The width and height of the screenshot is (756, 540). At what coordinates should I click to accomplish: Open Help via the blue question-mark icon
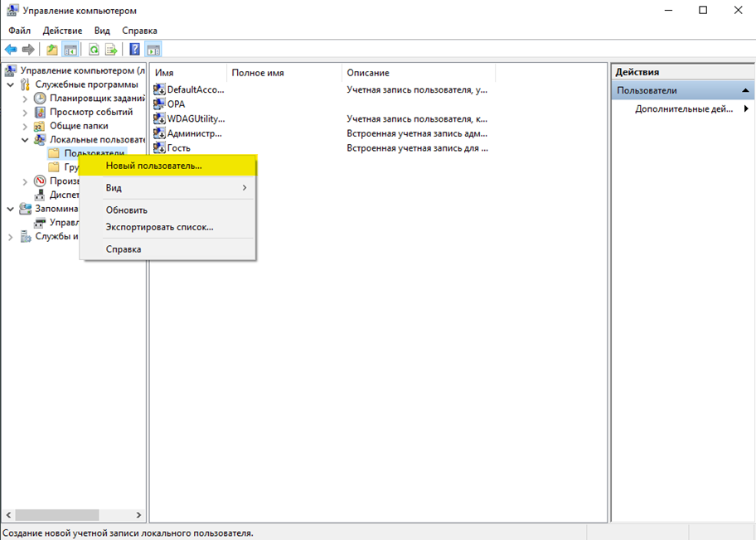pos(134,50)
